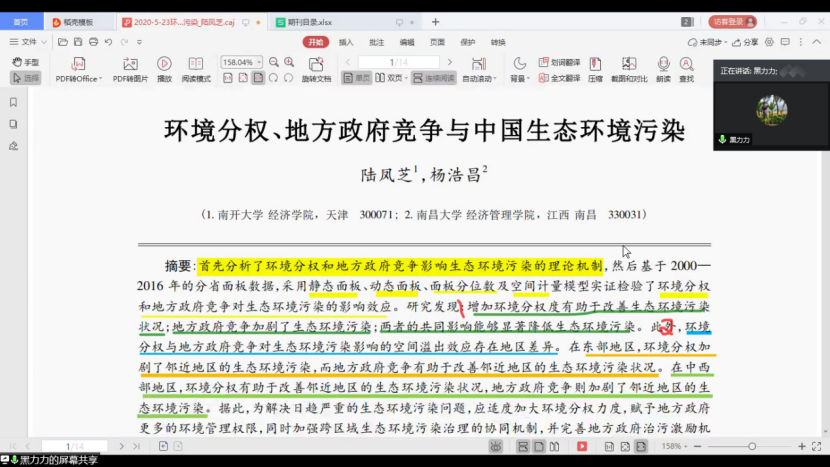Viewport: 830px width, 467px height.
Task: Click the fit-page view icon under zoom box
Action: [x=243, y=78]
